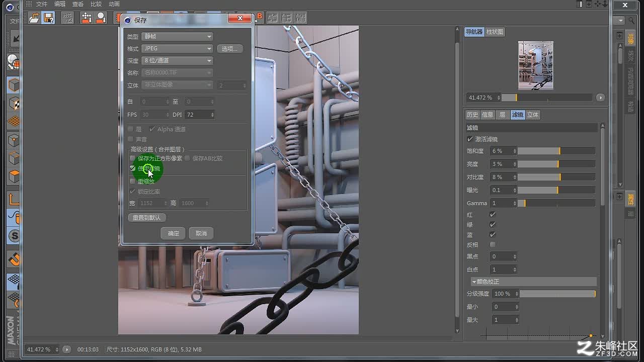The width and height of the screenshot is (644, 362).
Task: Adjust the 饱和度 slider
Action: (556, 151)
